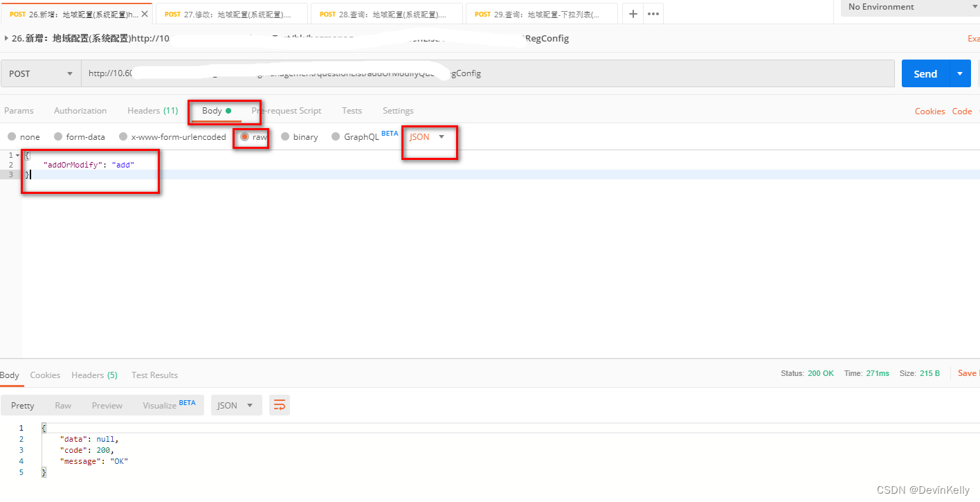Open the POST method dropdown
The width and height of the screenshot is (980, 502).
(40, 73)
